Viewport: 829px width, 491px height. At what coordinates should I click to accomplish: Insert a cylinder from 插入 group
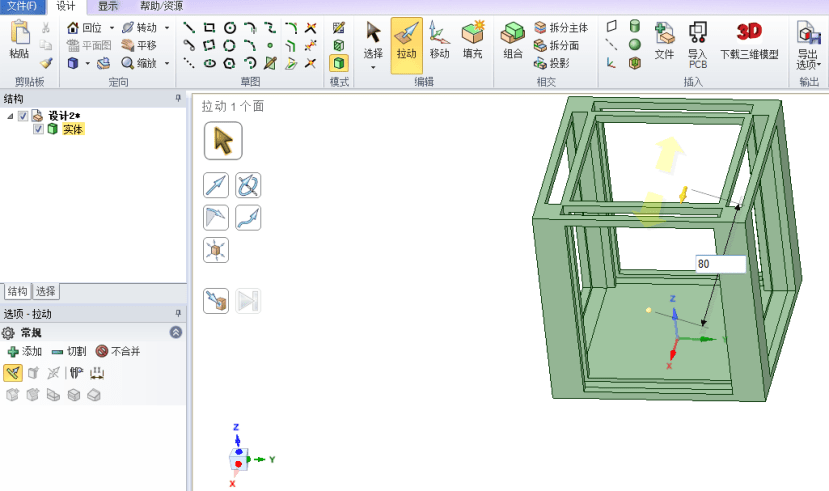[x=634, y=26]
